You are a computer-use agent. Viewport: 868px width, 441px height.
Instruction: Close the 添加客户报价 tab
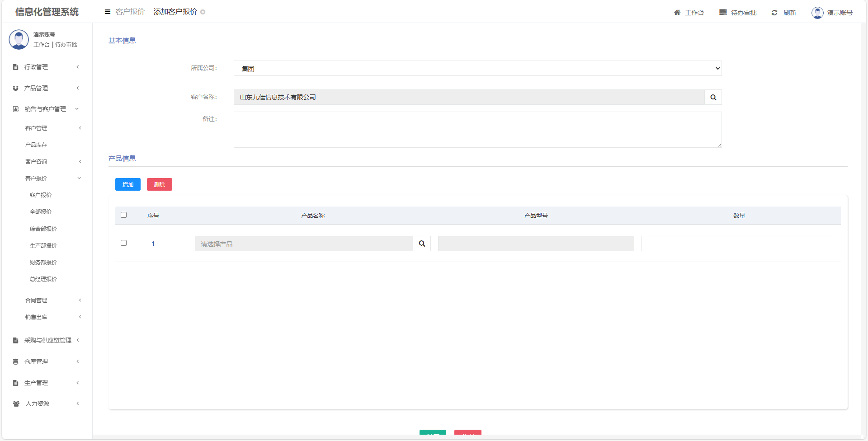point(203,12)
